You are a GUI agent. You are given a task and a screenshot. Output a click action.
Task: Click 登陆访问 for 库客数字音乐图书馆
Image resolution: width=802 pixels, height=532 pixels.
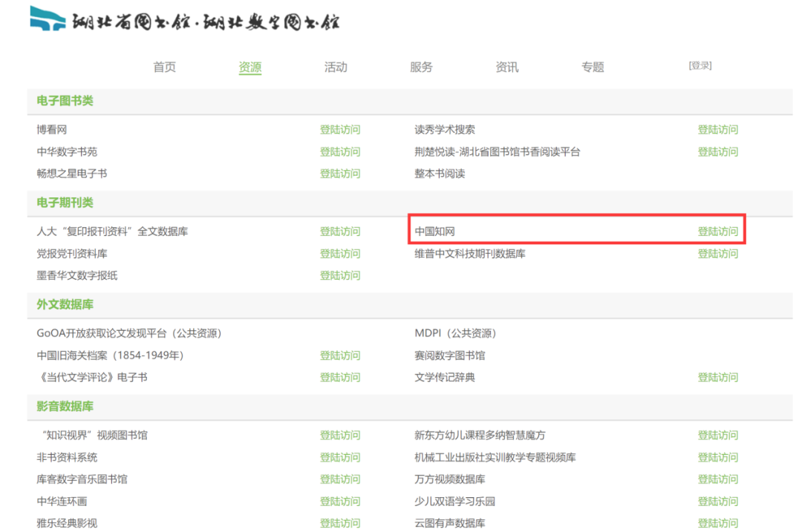tap(340, 479)
